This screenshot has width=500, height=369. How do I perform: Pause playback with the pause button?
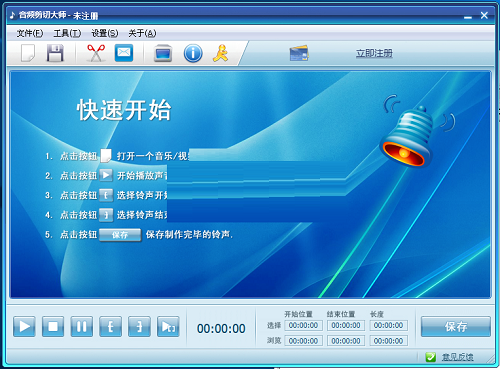point(82,327)
